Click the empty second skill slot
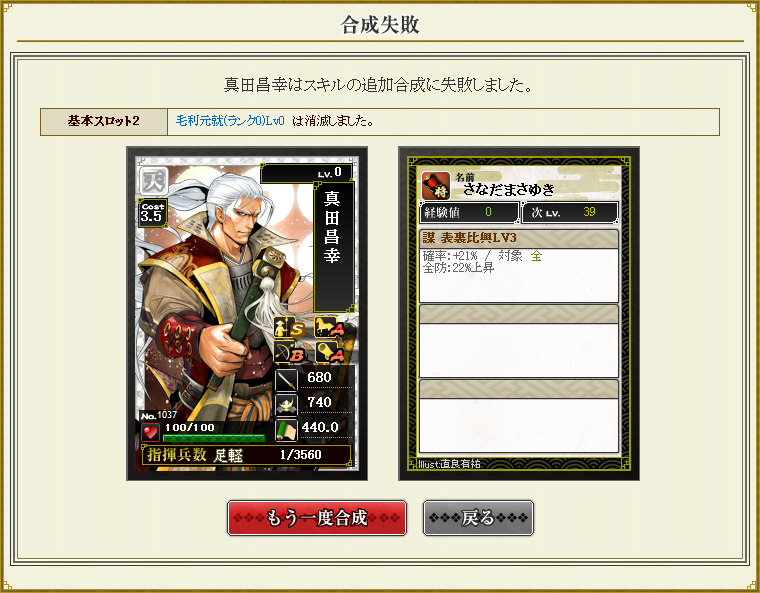This screenshot has width=760, height=593. click(519, 341)
